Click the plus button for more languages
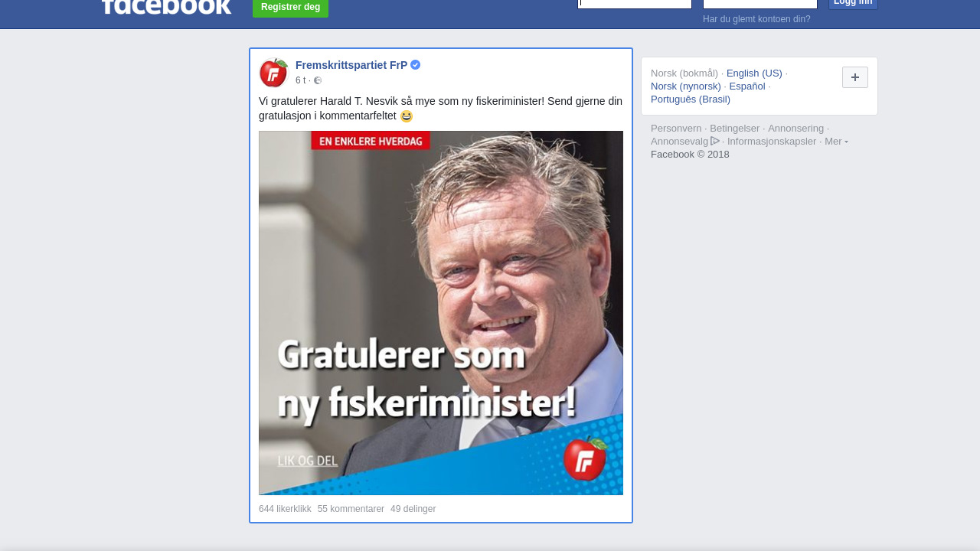980x551 pixels. point(855,77)
